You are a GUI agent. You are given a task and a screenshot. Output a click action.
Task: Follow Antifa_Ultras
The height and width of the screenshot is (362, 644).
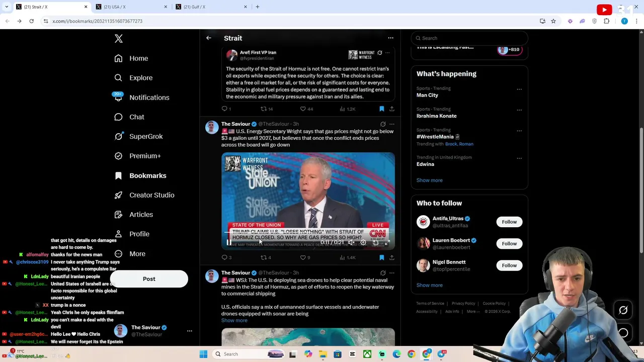[x=509, y=222]
